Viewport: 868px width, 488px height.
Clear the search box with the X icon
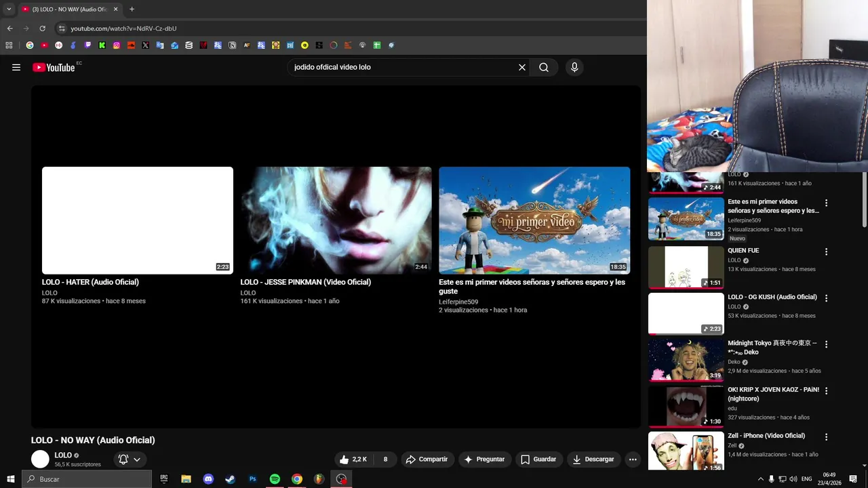522,67
